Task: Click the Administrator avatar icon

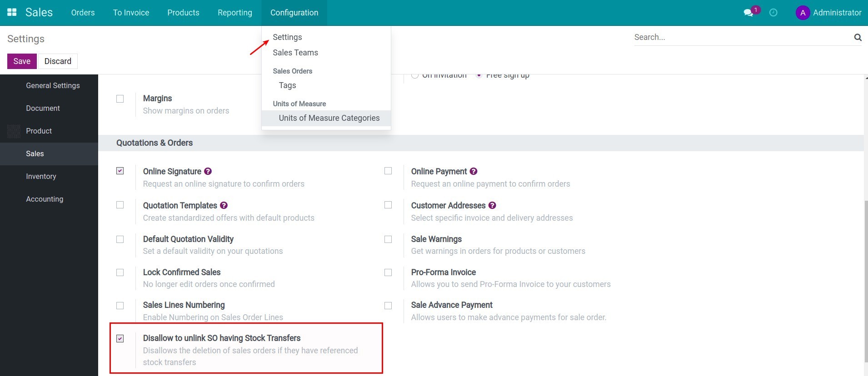Action: pos(802,12)
